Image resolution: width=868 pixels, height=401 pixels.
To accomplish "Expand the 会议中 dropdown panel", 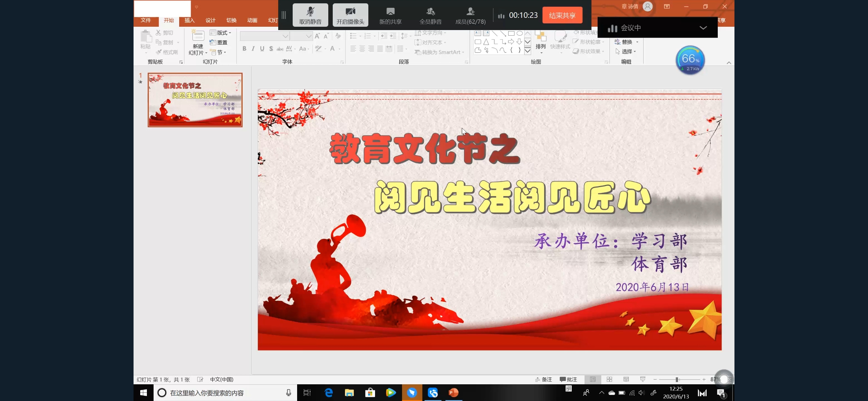I will pyautogui.click(x=703, y=28).
